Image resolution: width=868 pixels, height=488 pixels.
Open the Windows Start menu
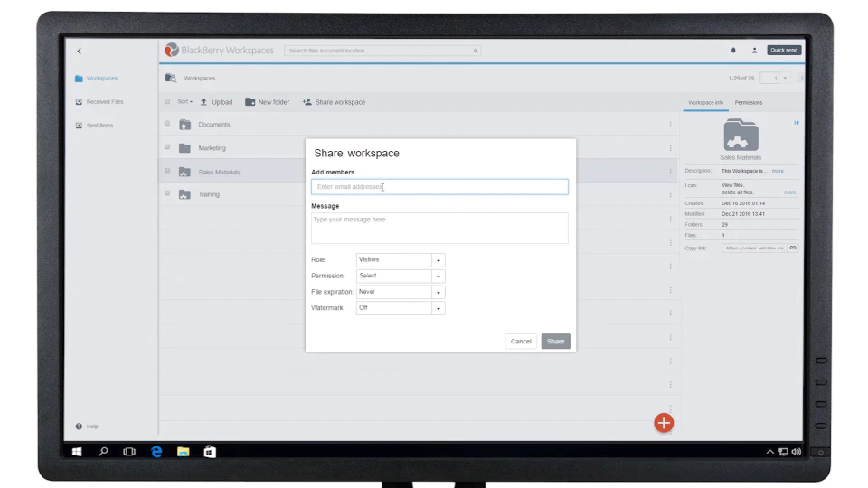(77, 452)
